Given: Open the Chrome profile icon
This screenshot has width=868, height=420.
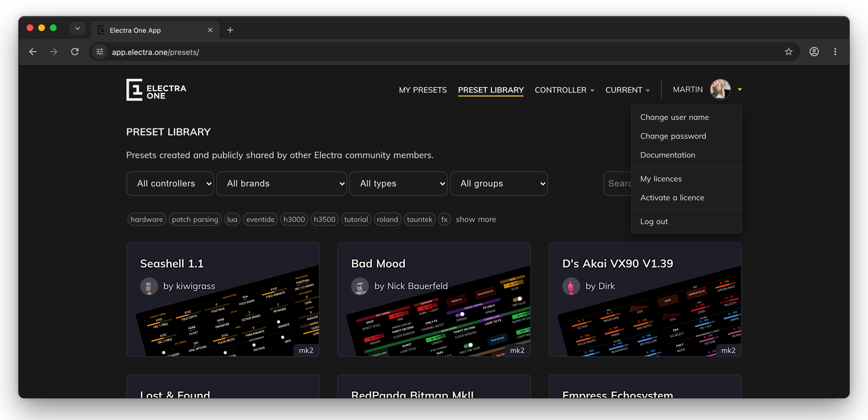Looking at the screenshot, I should pos(814,52).
